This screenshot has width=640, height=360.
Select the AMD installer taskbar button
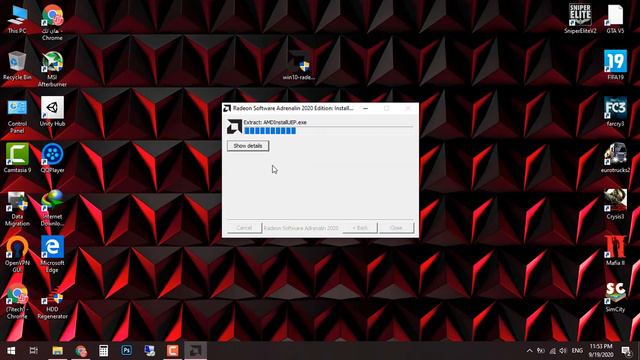tap(196, 351)
